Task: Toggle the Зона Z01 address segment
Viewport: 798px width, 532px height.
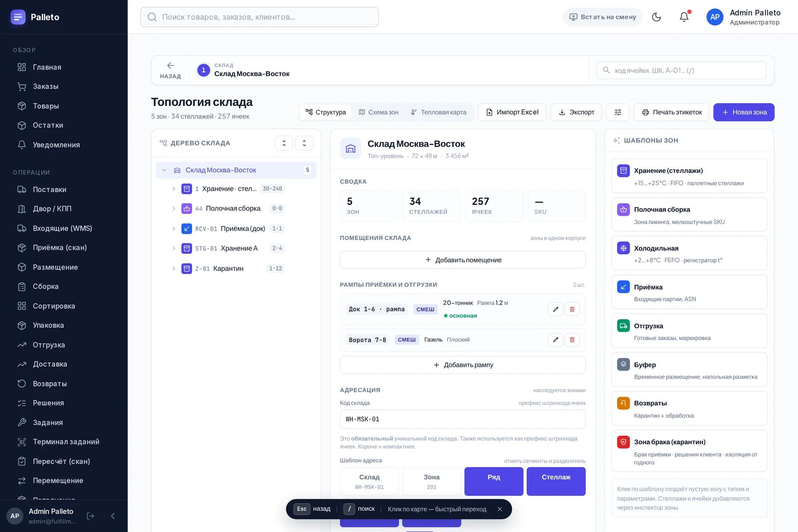Action: (431, 481)
